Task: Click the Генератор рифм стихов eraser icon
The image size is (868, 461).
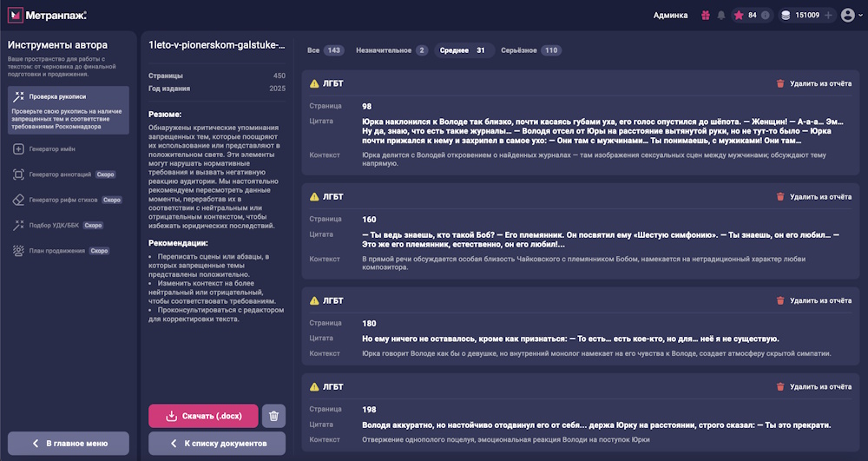Action: (x=18, y=200)
